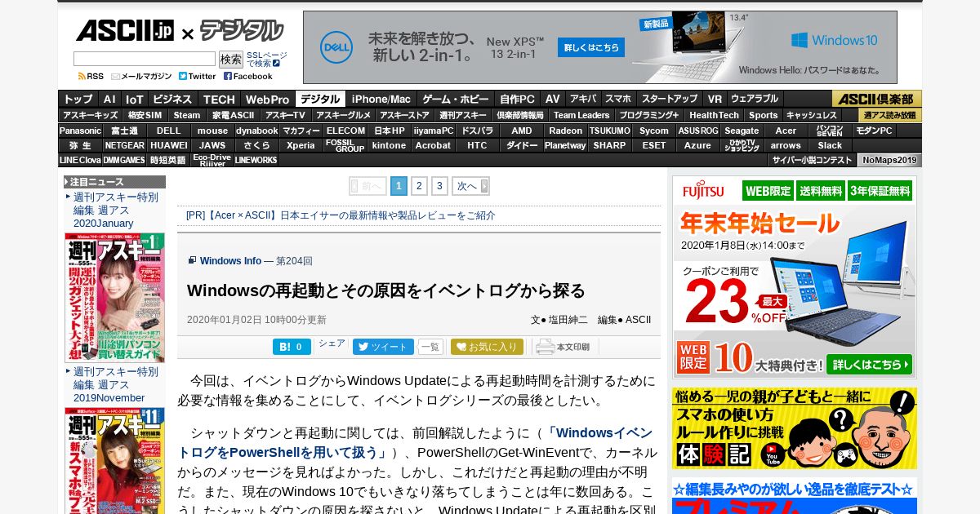Open the Twitter link in header

point(198,76)
